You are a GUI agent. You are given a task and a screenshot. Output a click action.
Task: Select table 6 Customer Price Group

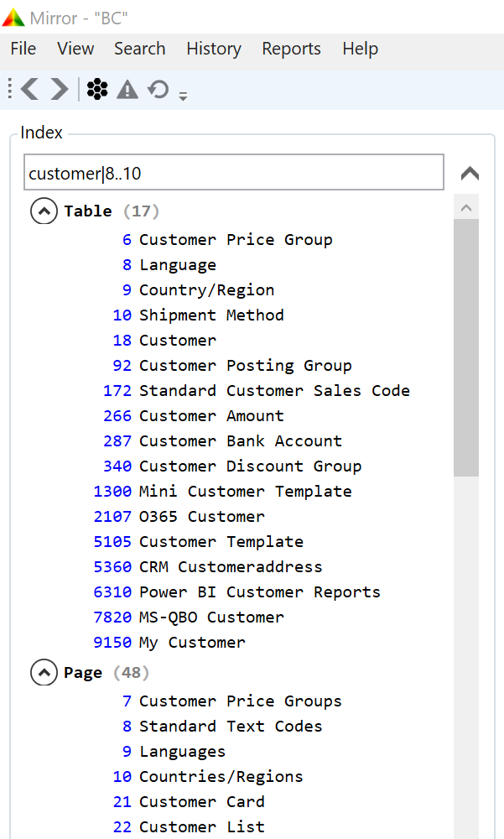227,240
